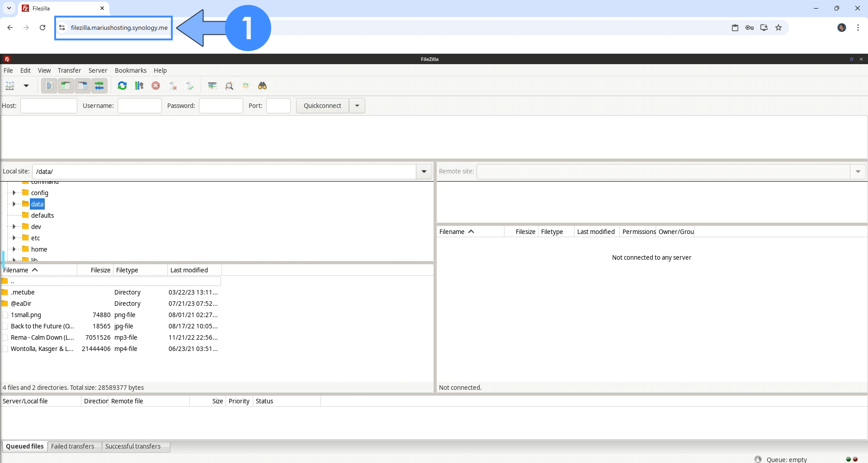This screenshot has width=868, height=463.
Task: Select the 1small.png file
Action: pyautogui.click(x=111, y=315)
